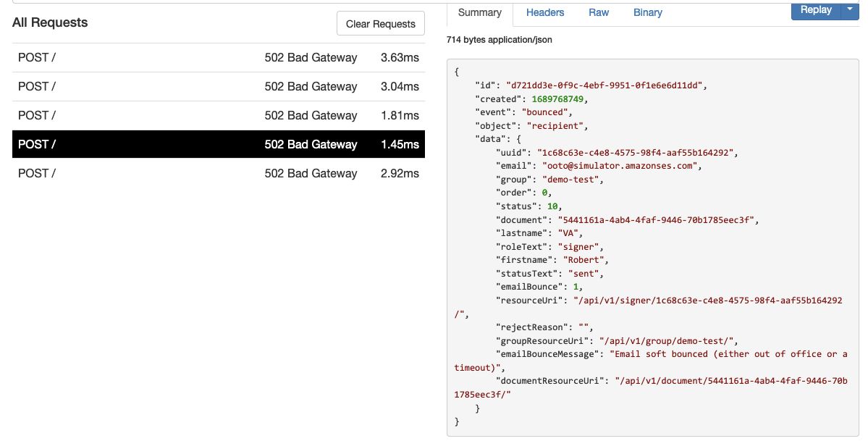Click the Clear Requests button
The height and width of the screenshot is (441, 868).
[x=380, y=23]
